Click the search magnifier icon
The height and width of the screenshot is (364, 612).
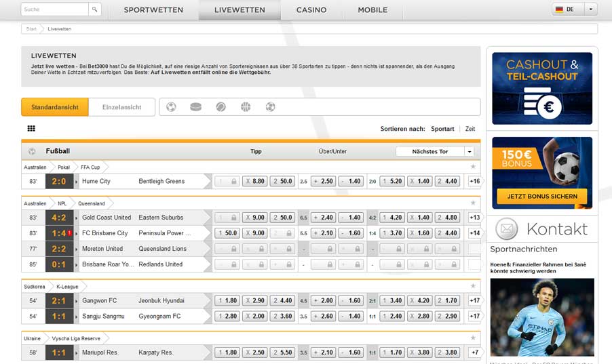94,9
